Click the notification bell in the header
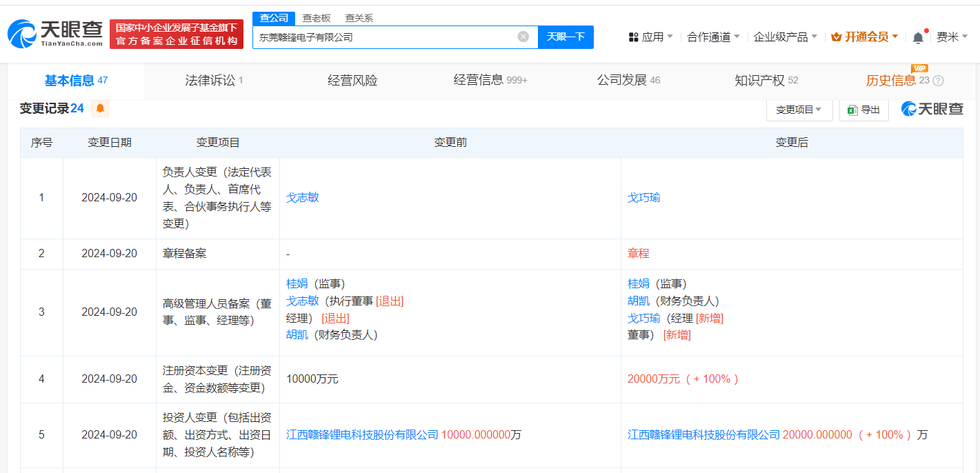 [918, 37]
